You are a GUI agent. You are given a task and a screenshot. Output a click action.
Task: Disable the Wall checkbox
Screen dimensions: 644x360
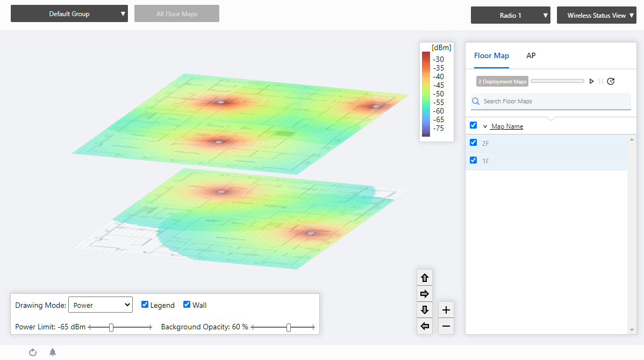pyautogui.click(x=187, y=305)
